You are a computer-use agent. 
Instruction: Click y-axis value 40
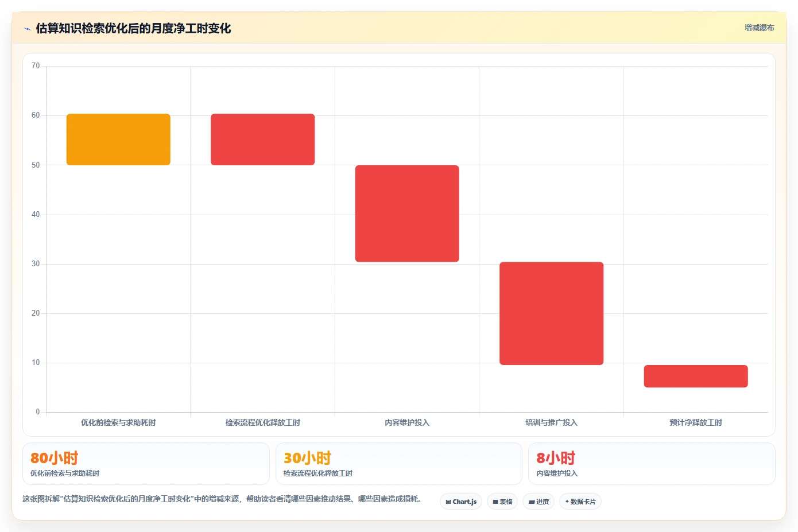pyautogui.click(x=36, y=215)
